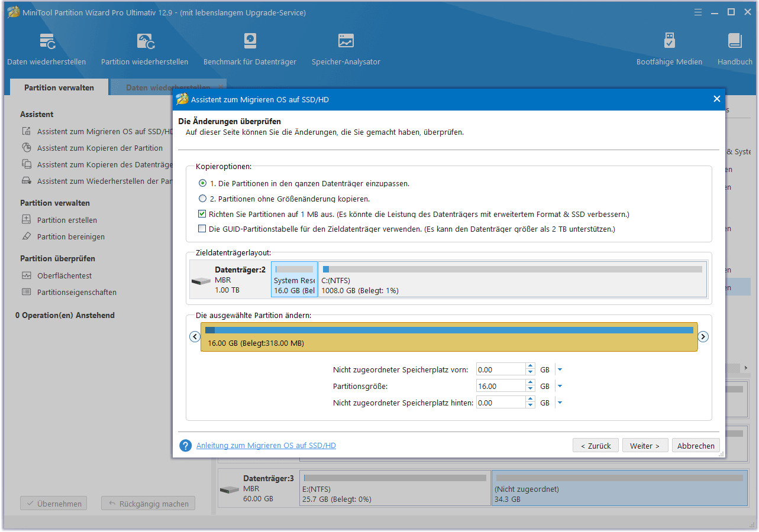The image size is (759, 532).
Task: Click the Partition erstellen sidebar icon
Action: click(x=26, y=219)
